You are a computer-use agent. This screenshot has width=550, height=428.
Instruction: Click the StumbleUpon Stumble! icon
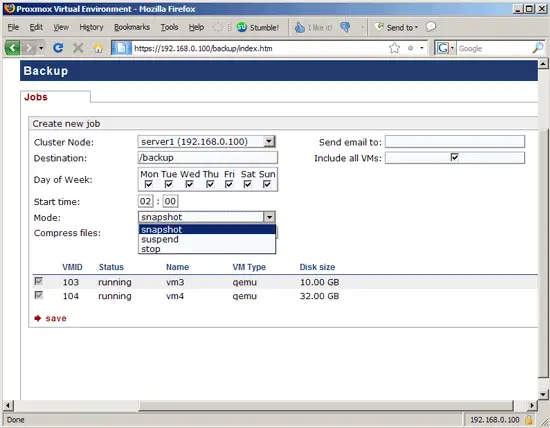coord(242,27)
